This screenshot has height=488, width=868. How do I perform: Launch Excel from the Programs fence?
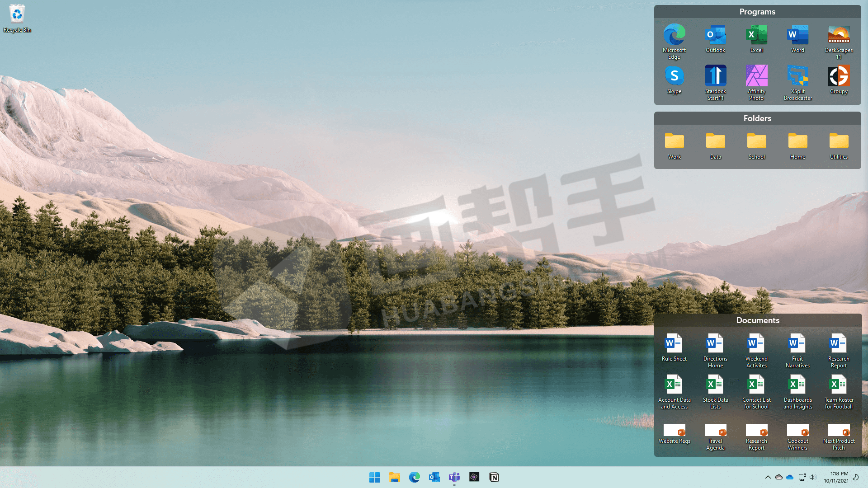tap(756, 39)
